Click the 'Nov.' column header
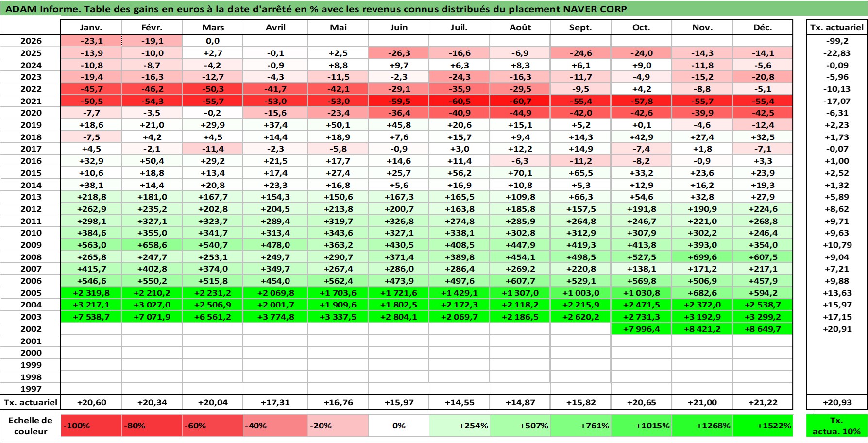The width and height of the screenshot is (868, 443). pos(702,28)
